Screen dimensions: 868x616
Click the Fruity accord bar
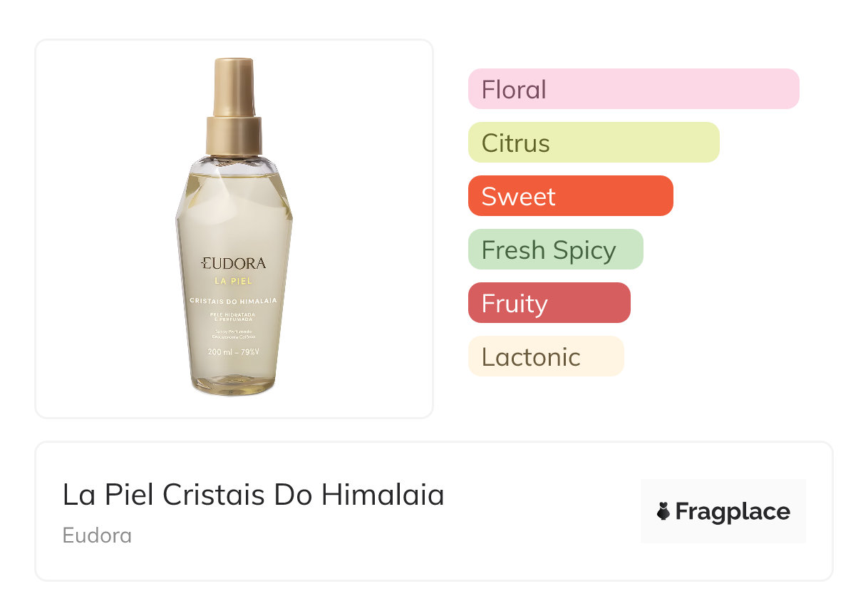coord(549,303)
